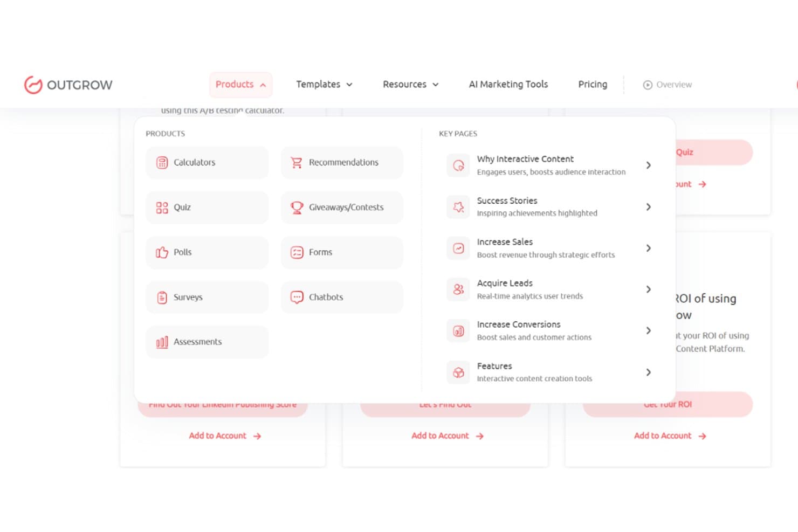Click the Chatbots speech bubble icon
Screen dimensions: 798x532
[297, 297]
